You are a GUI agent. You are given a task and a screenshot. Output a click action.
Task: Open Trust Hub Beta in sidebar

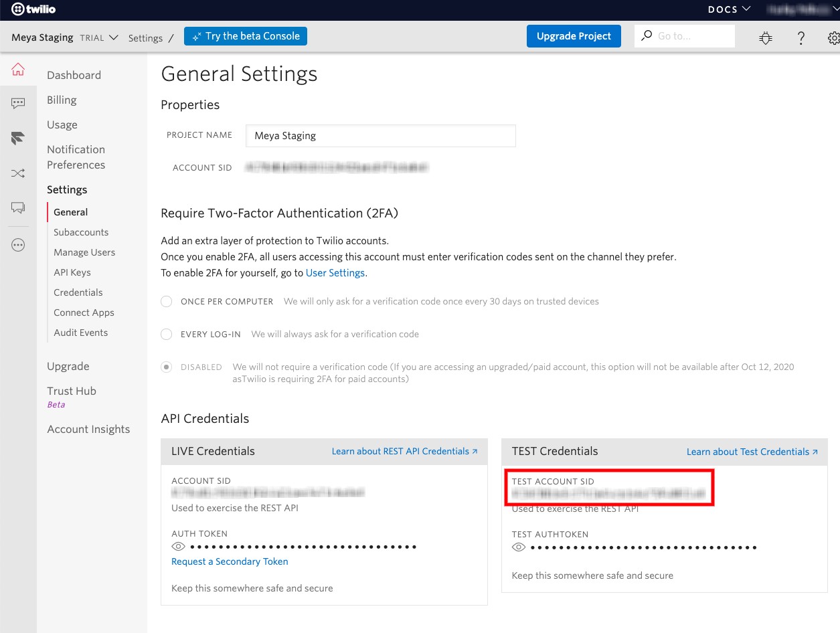(71, 396)
